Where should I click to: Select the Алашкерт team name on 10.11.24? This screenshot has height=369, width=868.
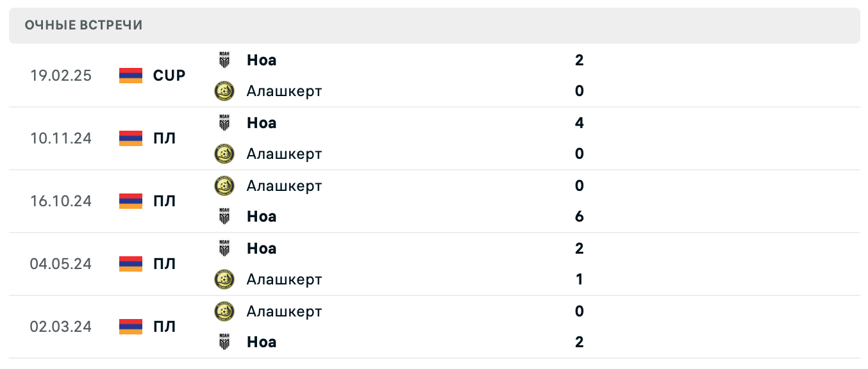pos(285,154)
